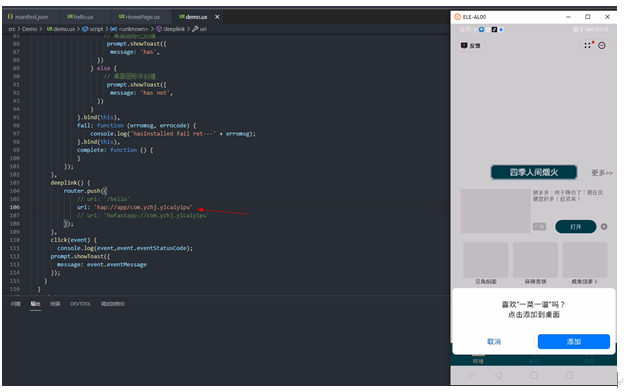Click the 反馈 feedback button in emulator

coord(470,46)
